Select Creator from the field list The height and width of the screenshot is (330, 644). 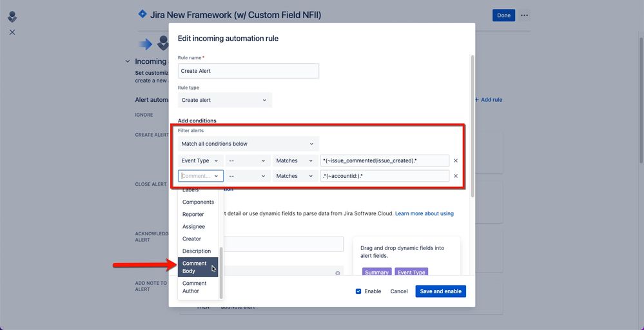(x=198, y=239)
